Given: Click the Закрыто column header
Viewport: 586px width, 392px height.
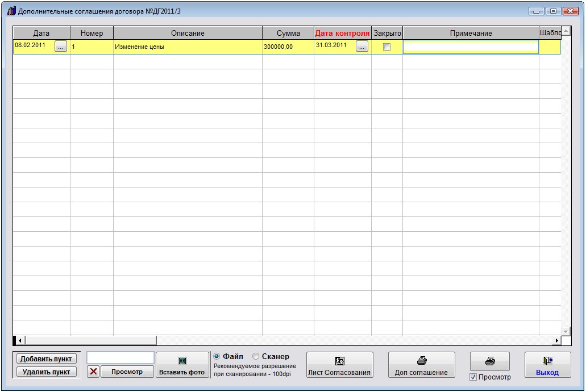Looking at the screenshot, I should (x=387, y=33).
